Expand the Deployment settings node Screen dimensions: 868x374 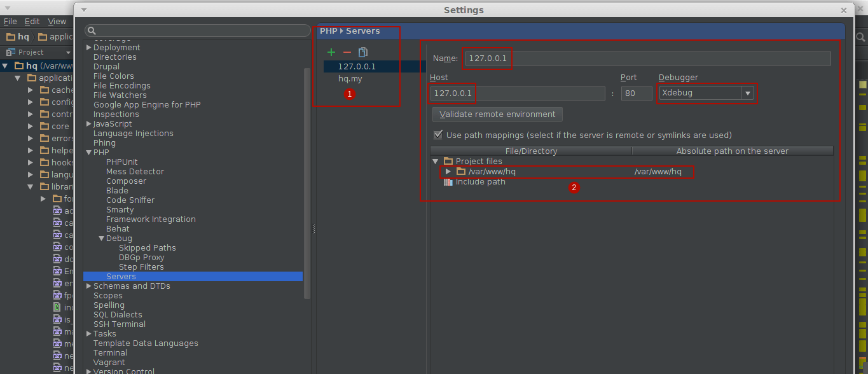coord(88,48)
